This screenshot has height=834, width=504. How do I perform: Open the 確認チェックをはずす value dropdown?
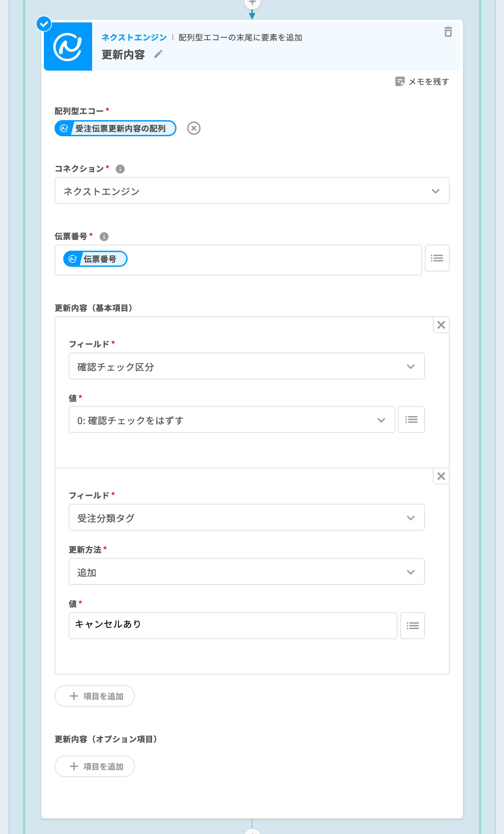click(232, 420)
